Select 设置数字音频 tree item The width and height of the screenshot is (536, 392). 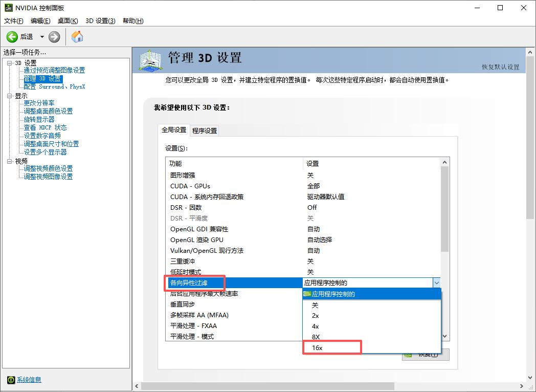[x=42, y=136]
